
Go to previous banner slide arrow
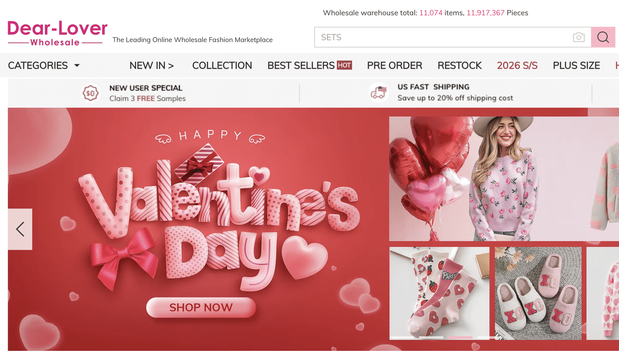[x=20, y=229]
